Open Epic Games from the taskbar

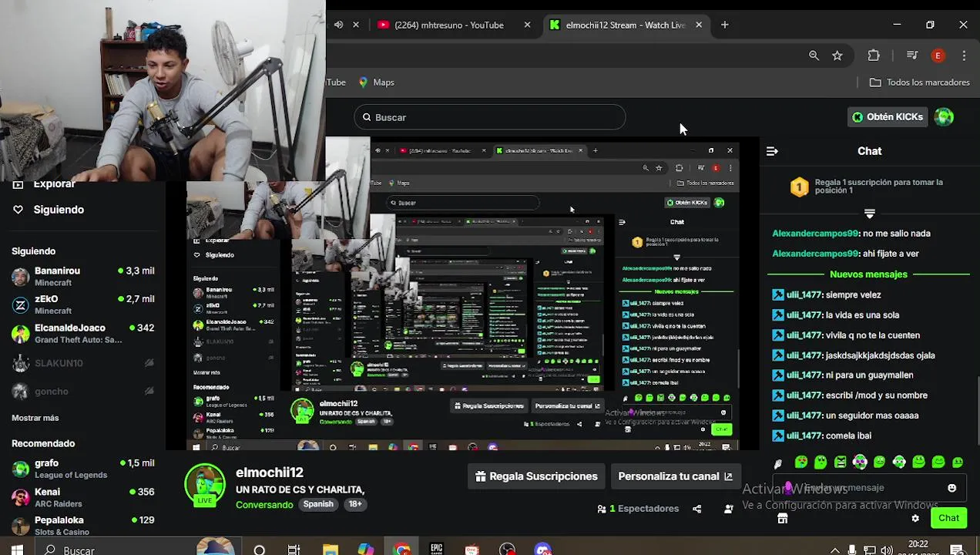(x=437, y=549)
